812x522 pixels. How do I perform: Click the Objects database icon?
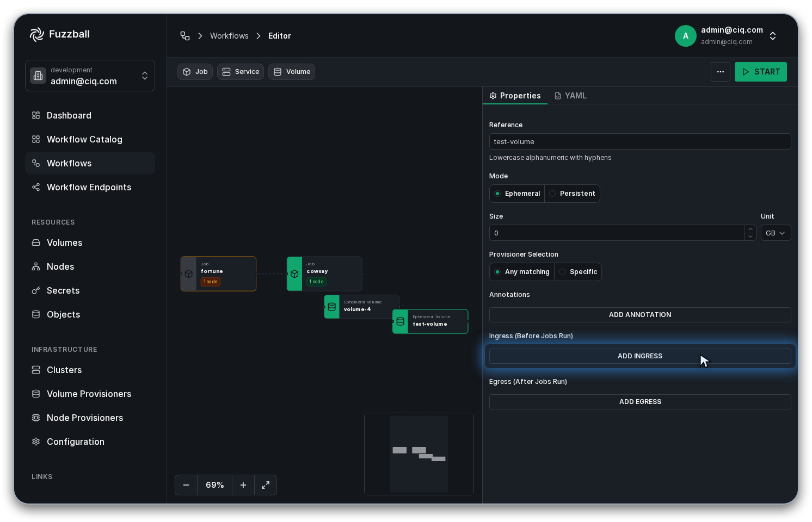36,314
